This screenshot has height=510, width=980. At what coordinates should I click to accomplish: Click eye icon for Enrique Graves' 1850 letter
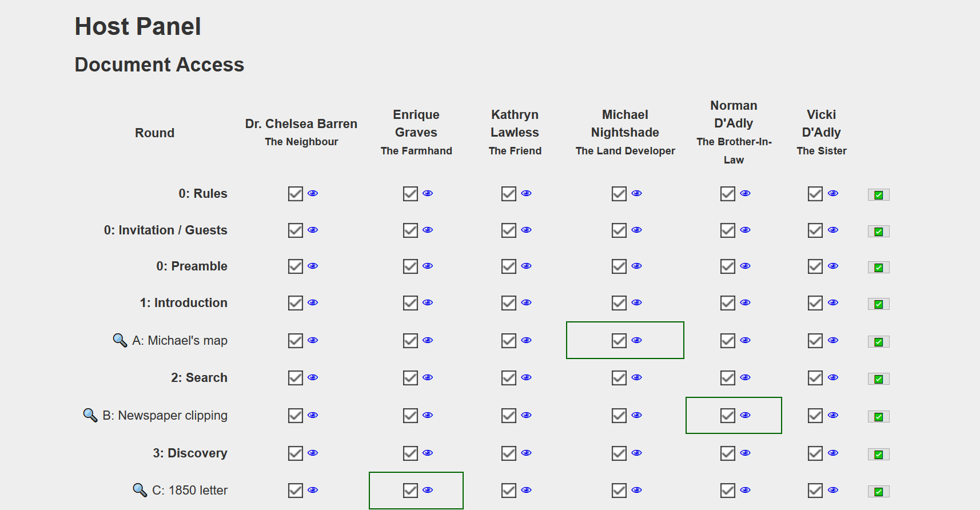428,490
